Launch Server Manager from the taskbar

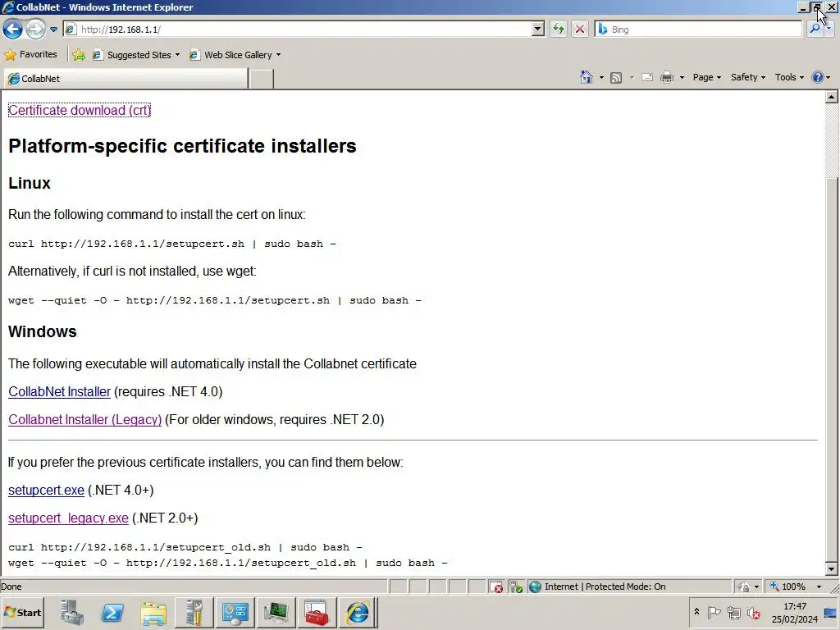click(72, 612)
